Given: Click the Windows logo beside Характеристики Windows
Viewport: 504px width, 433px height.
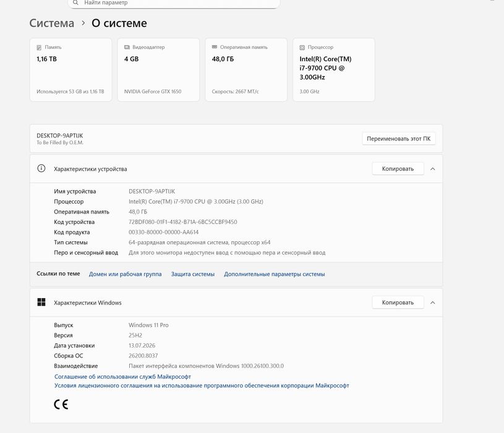Looking at the screenshot, I should tap(41, 302).
